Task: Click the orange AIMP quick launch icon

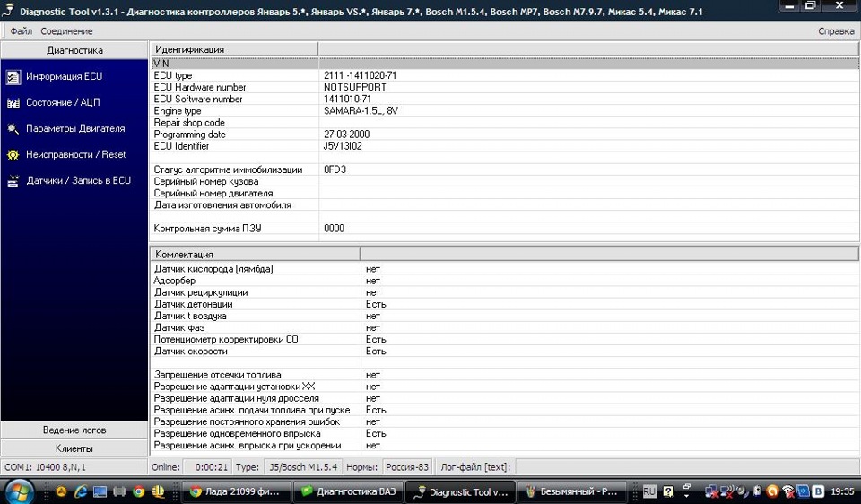Action: (x=61, y=491)
